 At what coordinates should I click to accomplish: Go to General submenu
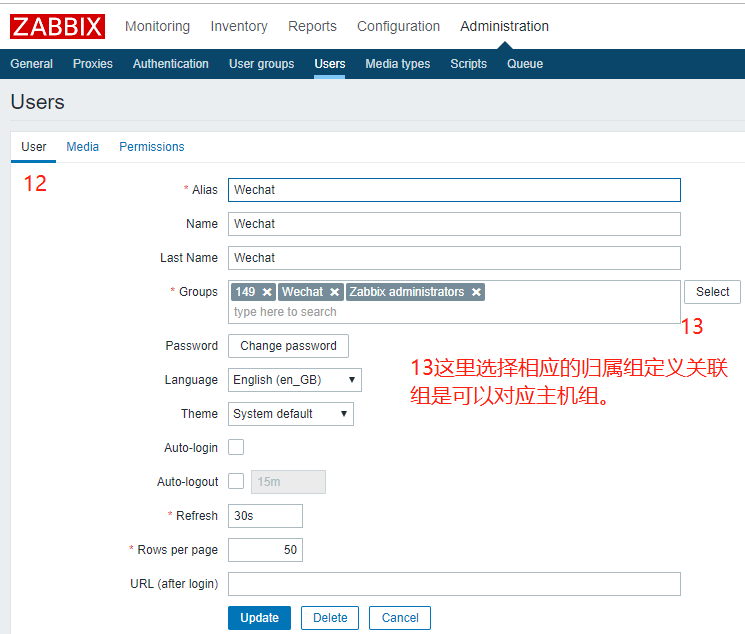31,64
